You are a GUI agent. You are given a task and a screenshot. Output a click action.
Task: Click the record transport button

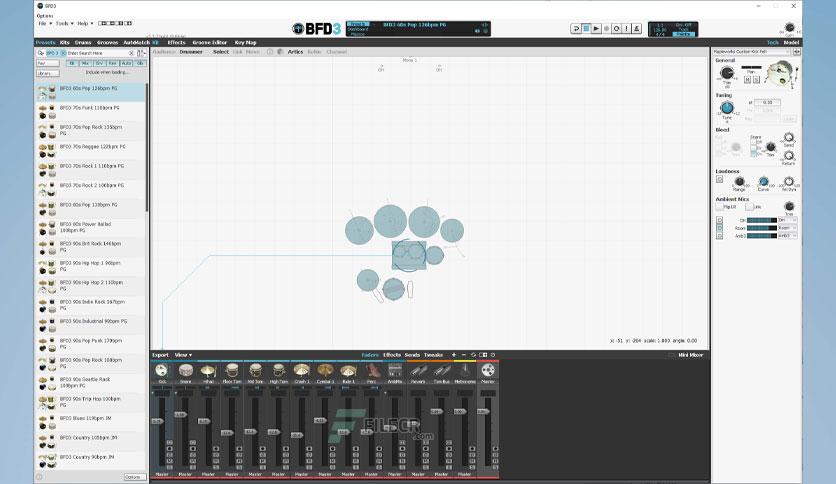[x=606, y=29]
